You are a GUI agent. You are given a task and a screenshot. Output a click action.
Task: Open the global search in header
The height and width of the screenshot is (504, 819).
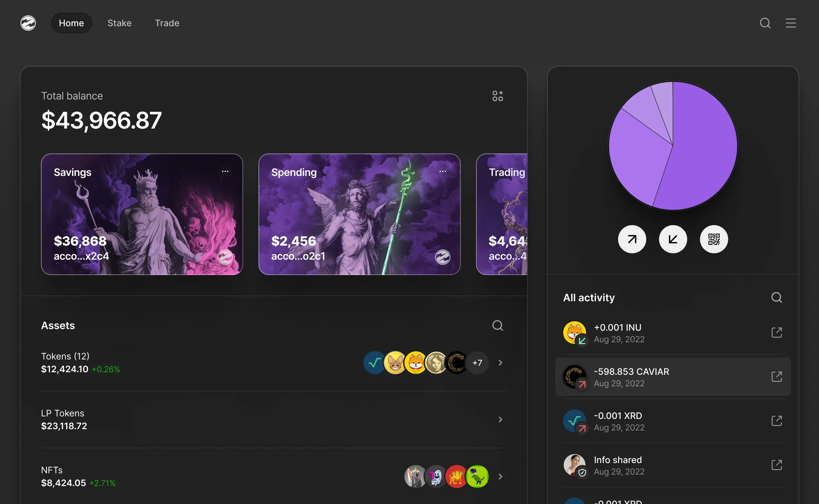(x=765, y=23)
